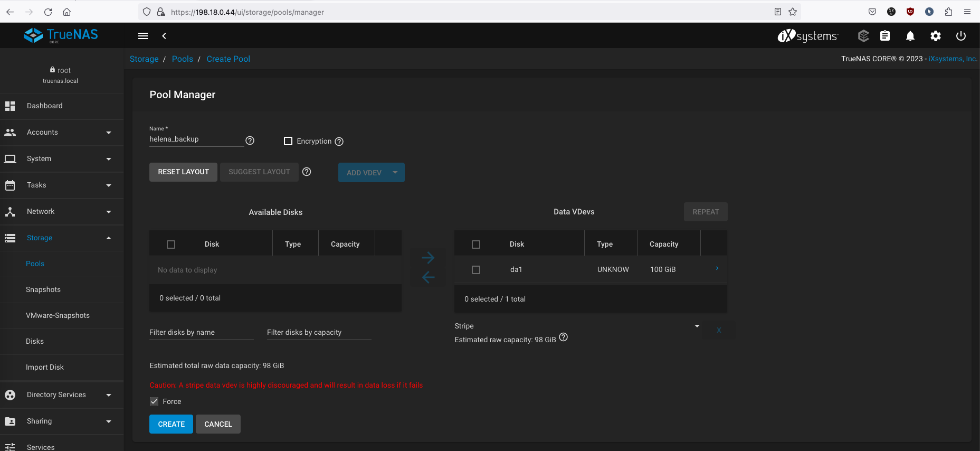Click the hamburger menu icon in top bar

(x=143, y=36)
